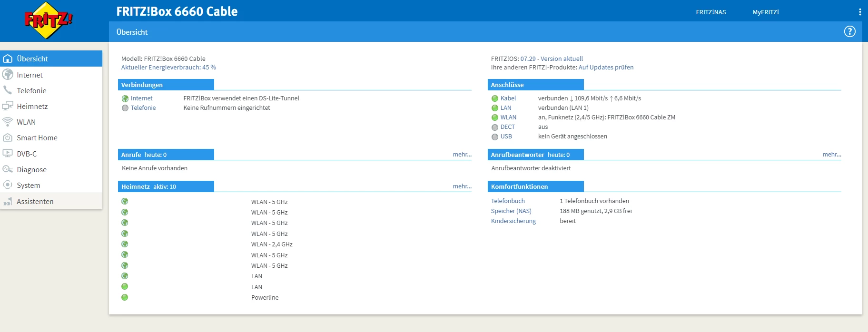Click the Telefonie phone icon in sidebar
This screenshot has width=868, height=332.
coord(8,90)
